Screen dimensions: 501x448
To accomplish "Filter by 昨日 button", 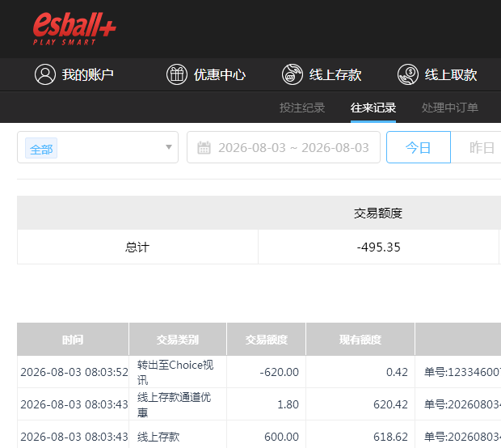I will pos(476,147).
